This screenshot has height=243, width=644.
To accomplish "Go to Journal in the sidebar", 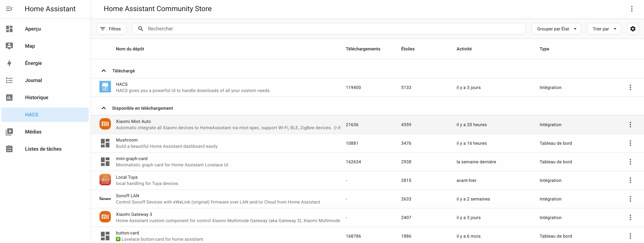I will 45,80.
